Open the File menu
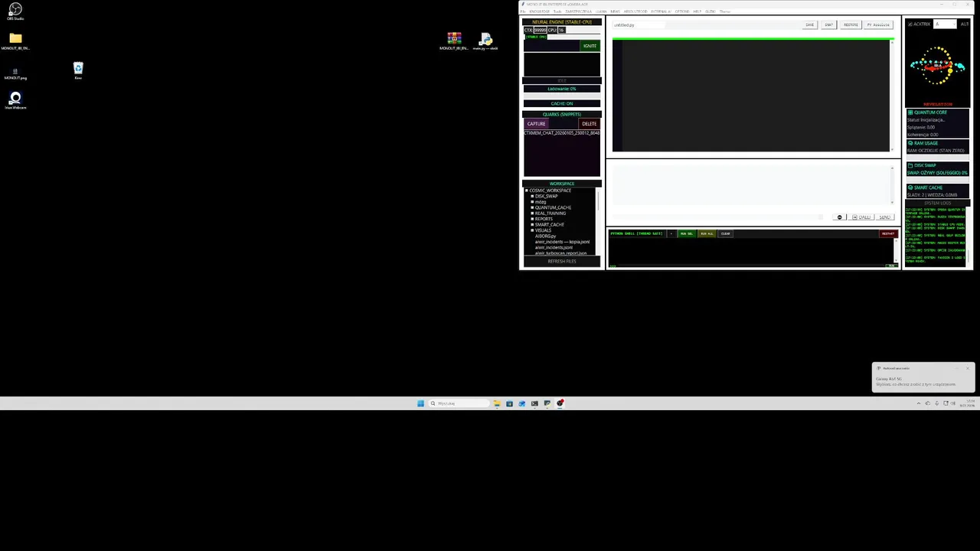This screenshot has height=551, width=980. pos(524,11)
